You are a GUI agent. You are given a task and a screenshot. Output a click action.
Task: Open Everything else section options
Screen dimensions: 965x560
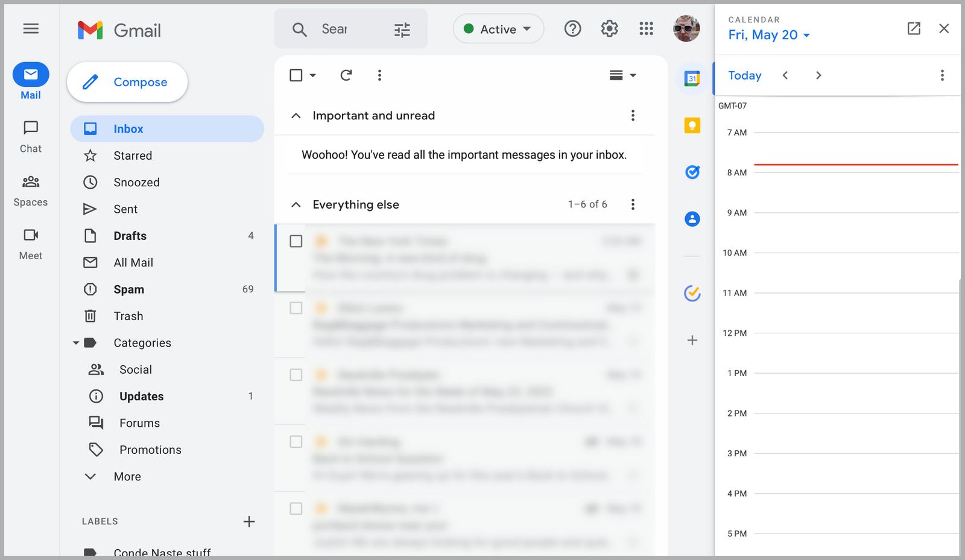tap(633, 204)
